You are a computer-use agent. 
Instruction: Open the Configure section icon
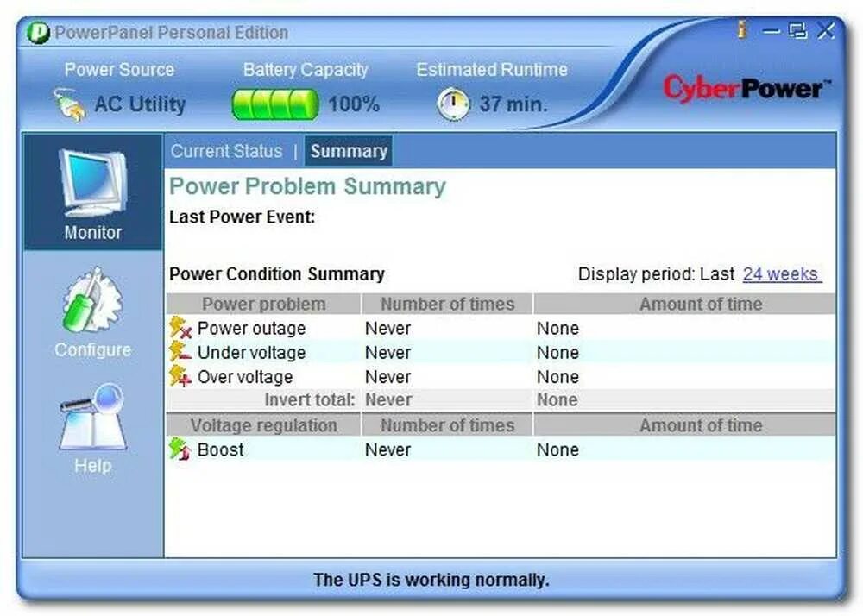point(92,301)
